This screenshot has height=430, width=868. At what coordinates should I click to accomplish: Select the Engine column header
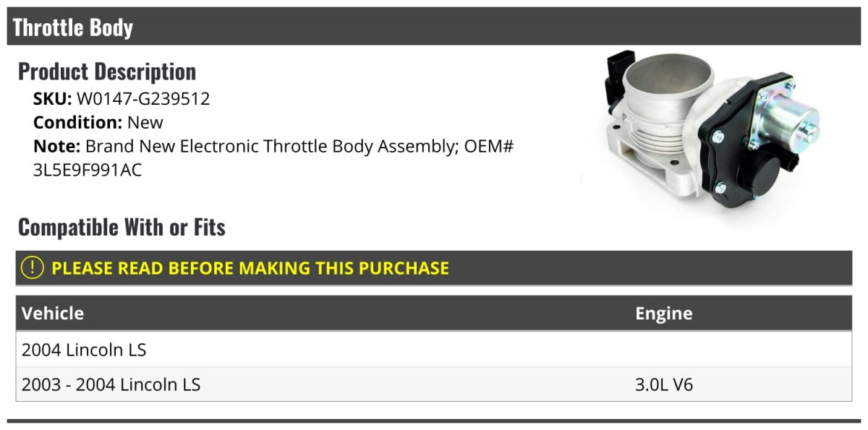tap(663, 314)
